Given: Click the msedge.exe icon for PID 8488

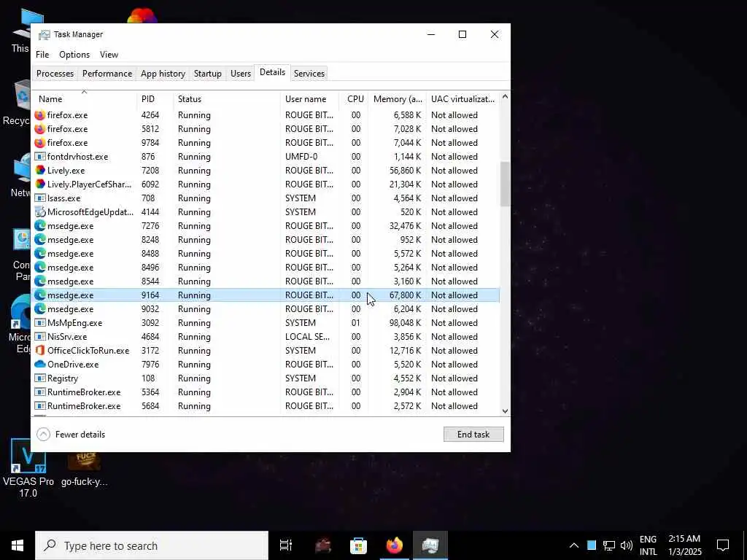Looking at the screenshot, I should pyautogui.click(x=40, y=253).
